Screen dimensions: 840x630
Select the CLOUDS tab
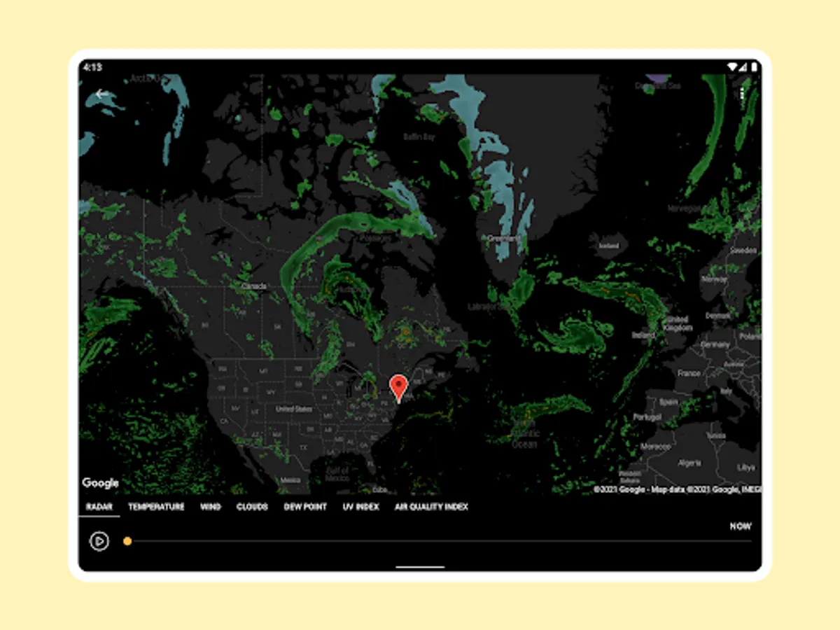[252, 507]
